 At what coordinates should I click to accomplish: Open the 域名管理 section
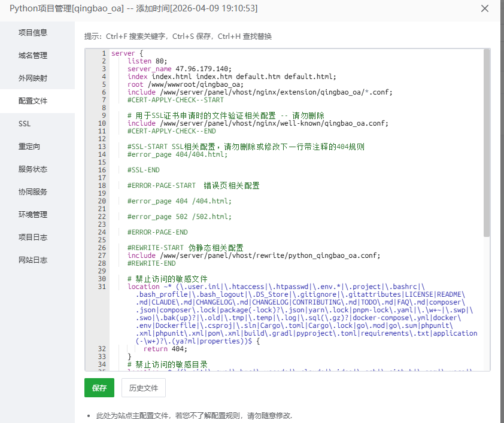click(32, 55)
